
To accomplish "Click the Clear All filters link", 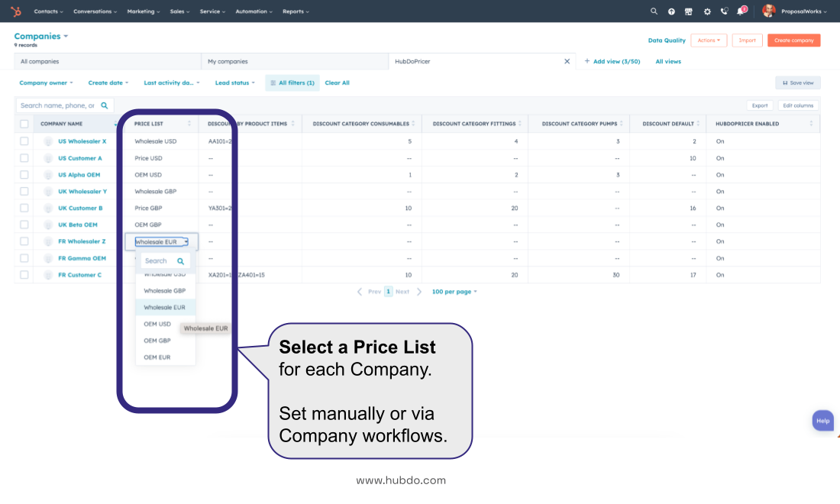I will pos(337,83).
